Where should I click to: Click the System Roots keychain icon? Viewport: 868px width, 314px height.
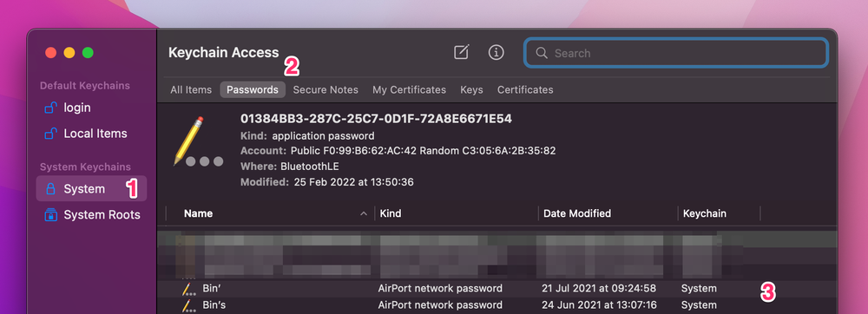pyautogui.click(x=50, y=215)
